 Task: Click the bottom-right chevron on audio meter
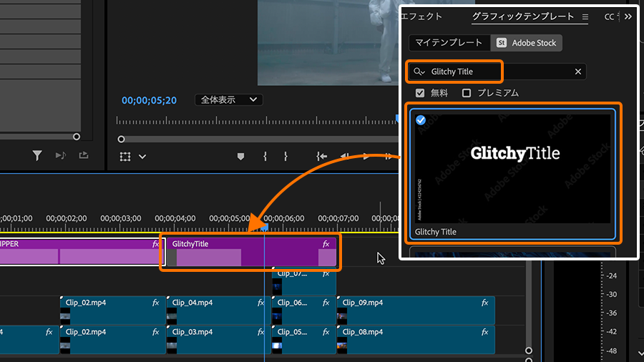tap(640, 353)
